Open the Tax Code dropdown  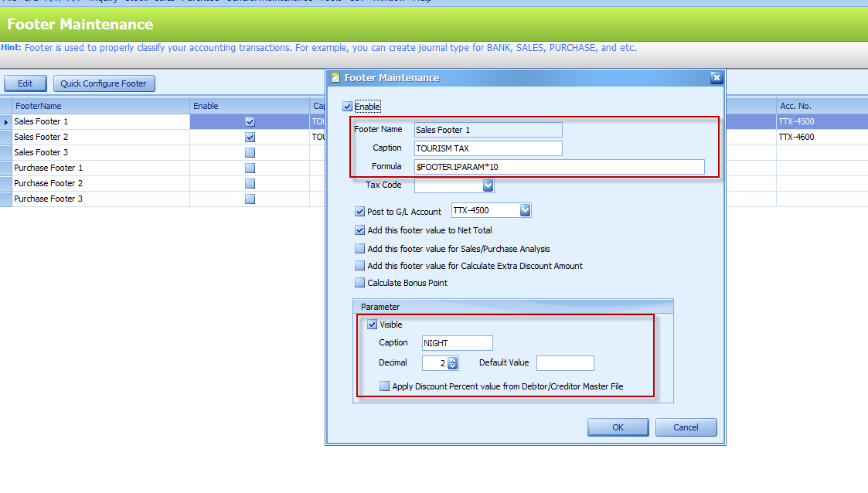[x=488, y=185]
